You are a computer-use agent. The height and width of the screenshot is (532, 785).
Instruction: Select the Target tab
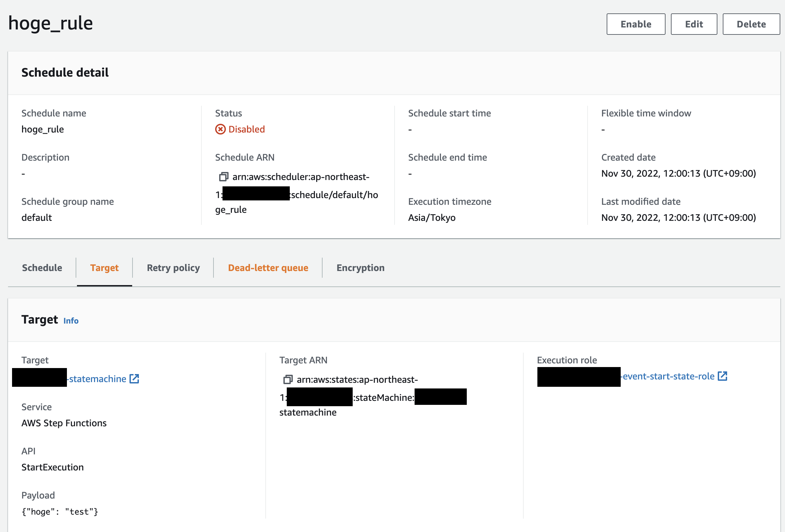click(104, 268)
